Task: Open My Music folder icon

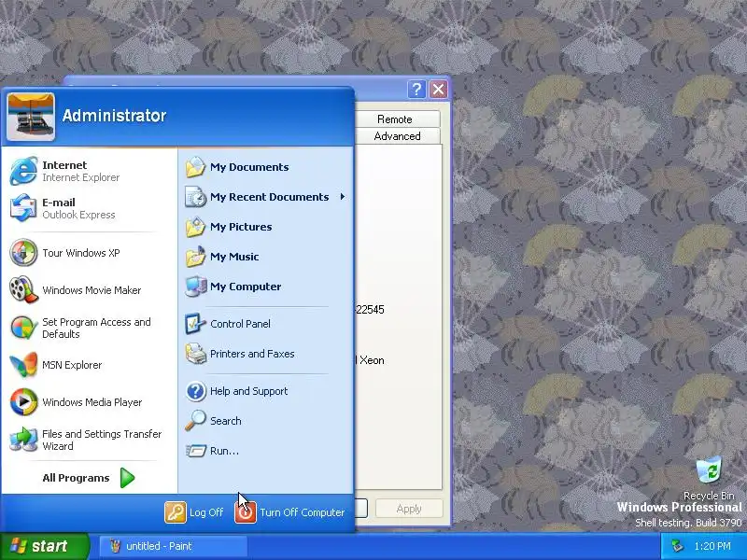Action: coord(195,257)
